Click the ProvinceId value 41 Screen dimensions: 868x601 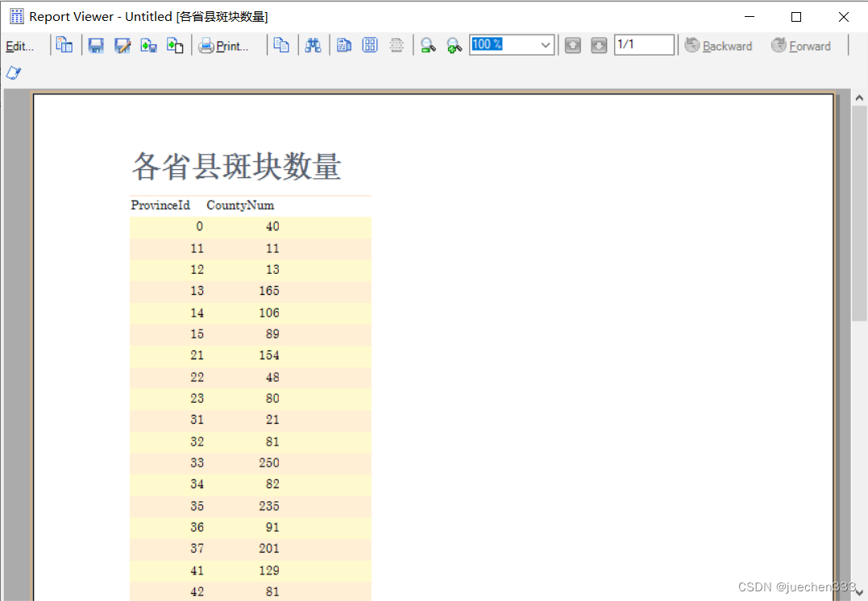[x=197, y=570]
